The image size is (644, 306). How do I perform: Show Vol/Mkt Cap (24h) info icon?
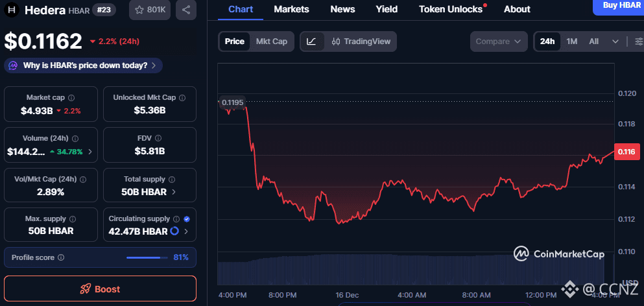click(x=84, y=179)
